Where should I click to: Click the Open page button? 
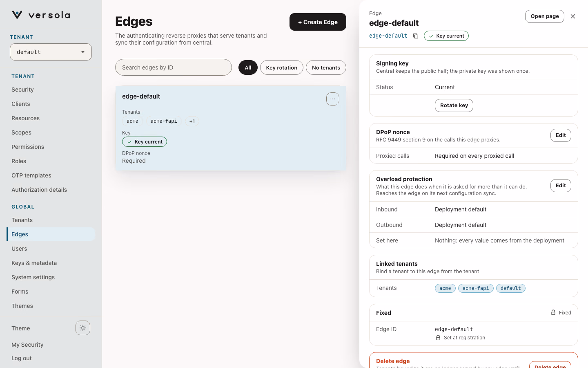[x=545, y=16]
